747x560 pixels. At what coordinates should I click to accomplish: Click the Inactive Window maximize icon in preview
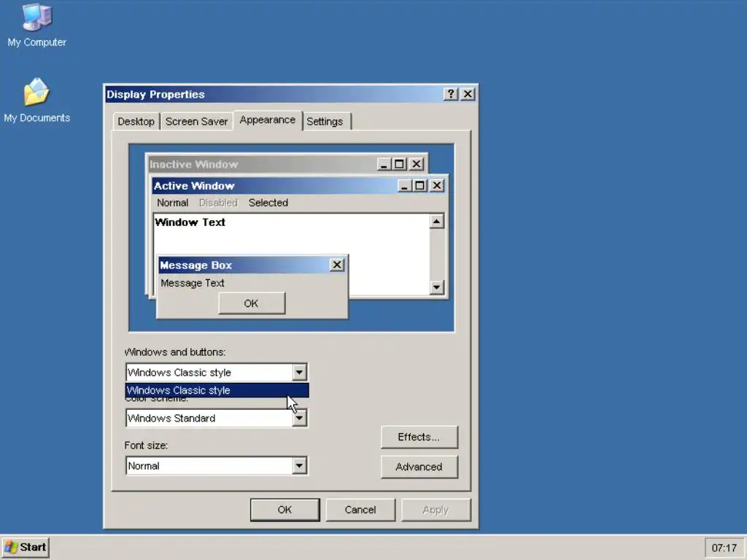tap(399, 164)
